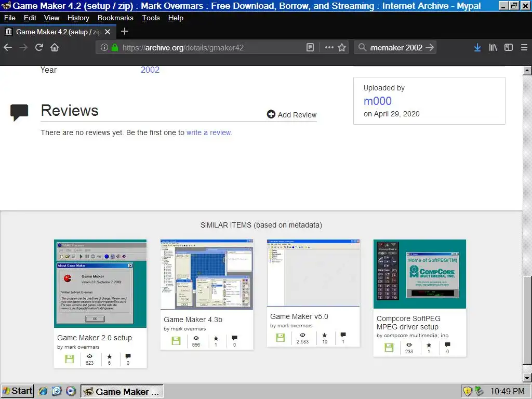Click the search magnifier icon

(x=362, y=47)
